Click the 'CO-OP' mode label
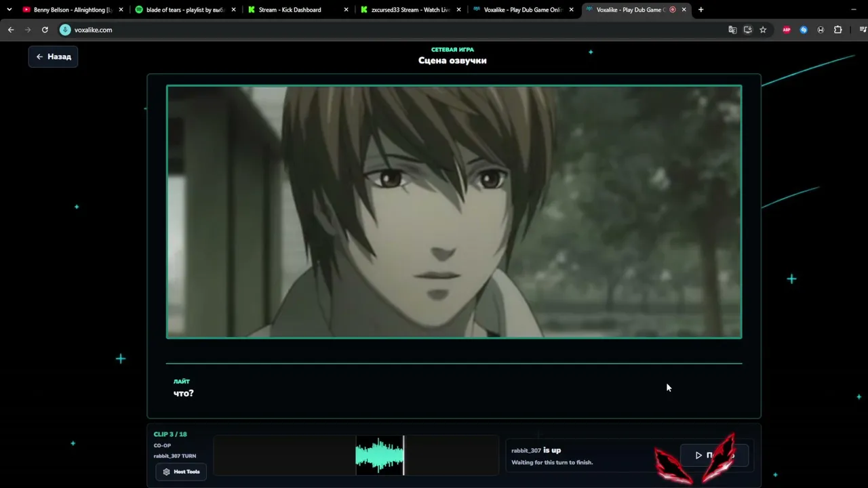The image size is (868, 488). pyautogui.click(x=162, y=445)
